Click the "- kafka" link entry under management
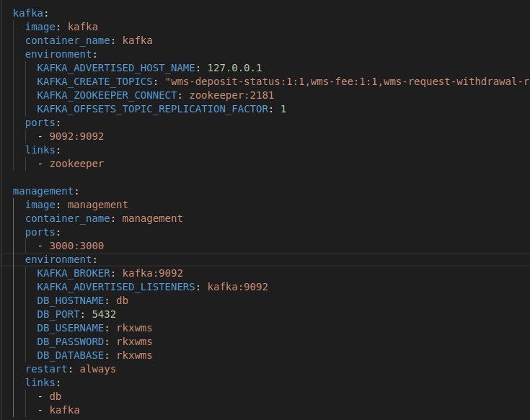The height and width of the screenshot is (420, 530). click(58, 410)
